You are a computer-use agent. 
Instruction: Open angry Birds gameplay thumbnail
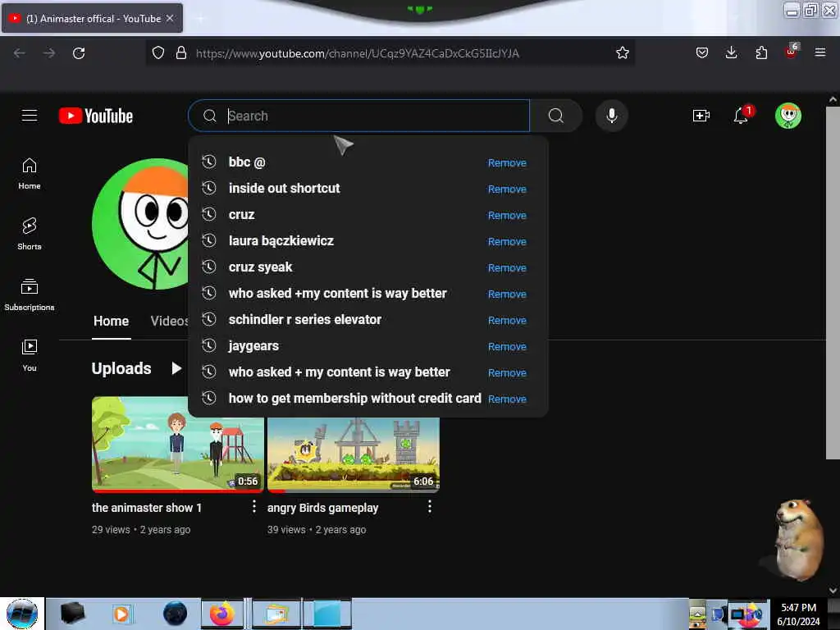354,454
